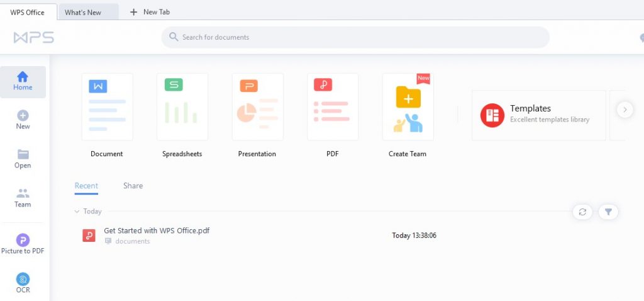Open the Templates library card

(x=538, y=115)
